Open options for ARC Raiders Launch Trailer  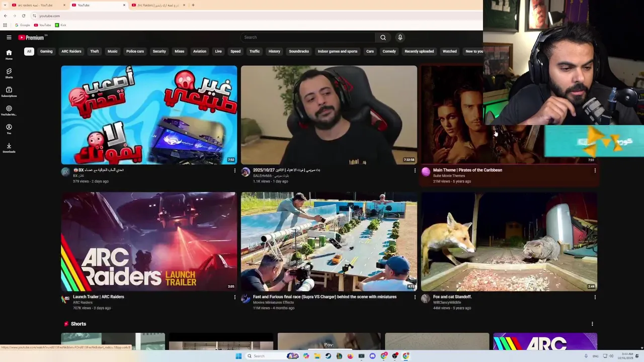coord(234,297)
